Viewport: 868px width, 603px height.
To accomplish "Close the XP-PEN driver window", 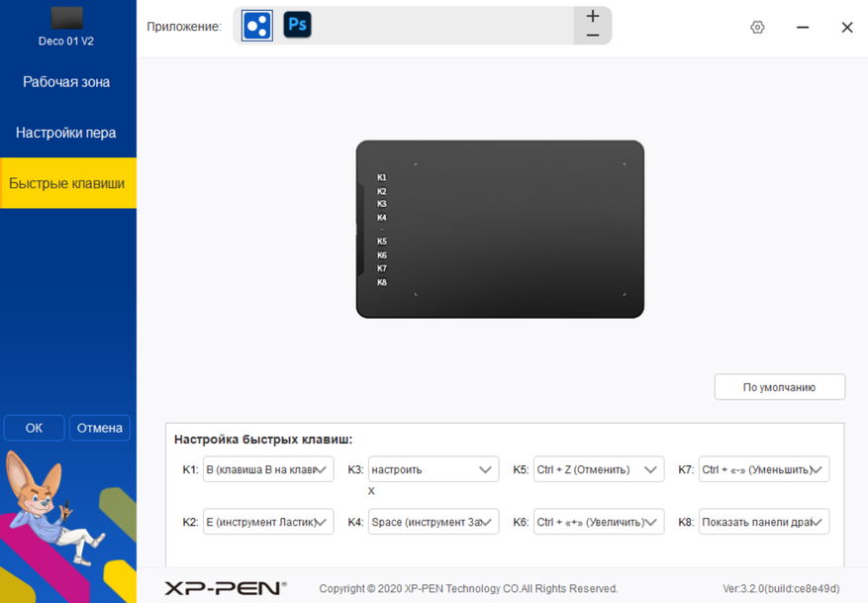I will pyautogui.click(x=847, y=27).
